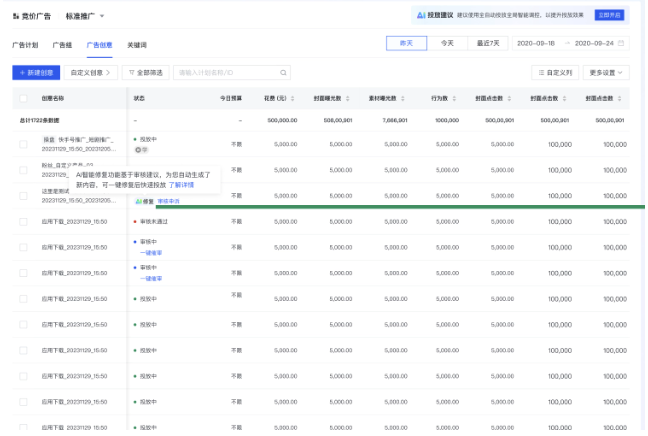The width and height of the screenshot is (648, 436).
Task: Select the 最近7天 date range option
Action: [x=488, y=43]
